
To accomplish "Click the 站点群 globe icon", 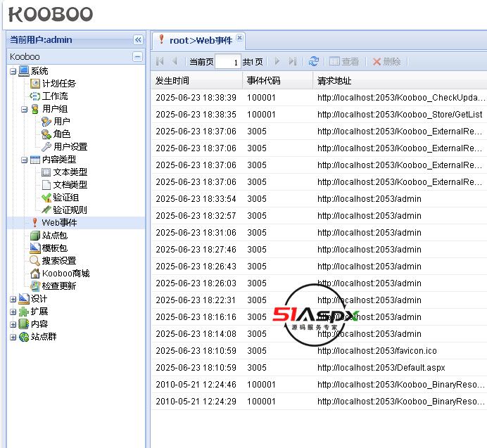I will click(x=24, y=337).
